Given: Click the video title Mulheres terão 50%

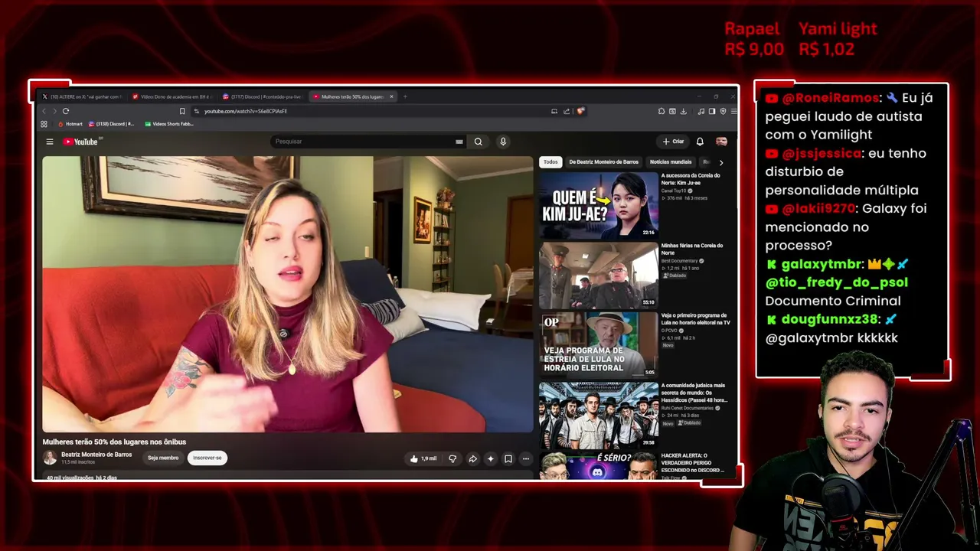Looking at the screenshot, I should pos(114,442).
